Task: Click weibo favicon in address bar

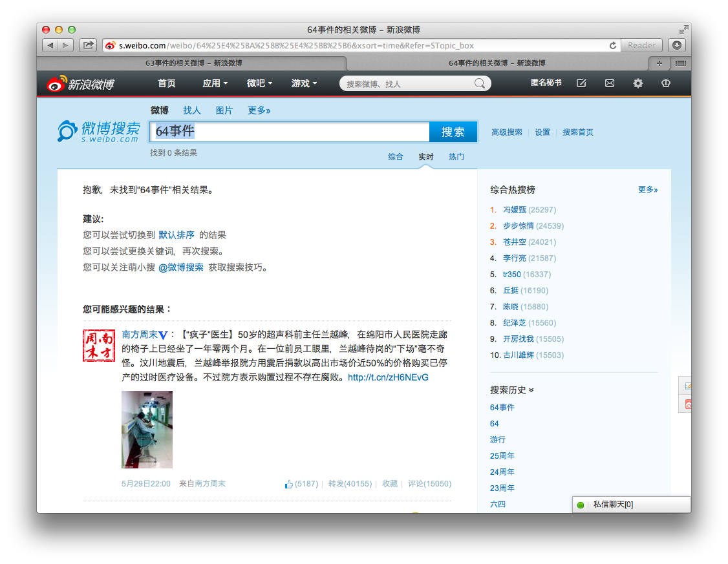Action: (x=110, y=45)
